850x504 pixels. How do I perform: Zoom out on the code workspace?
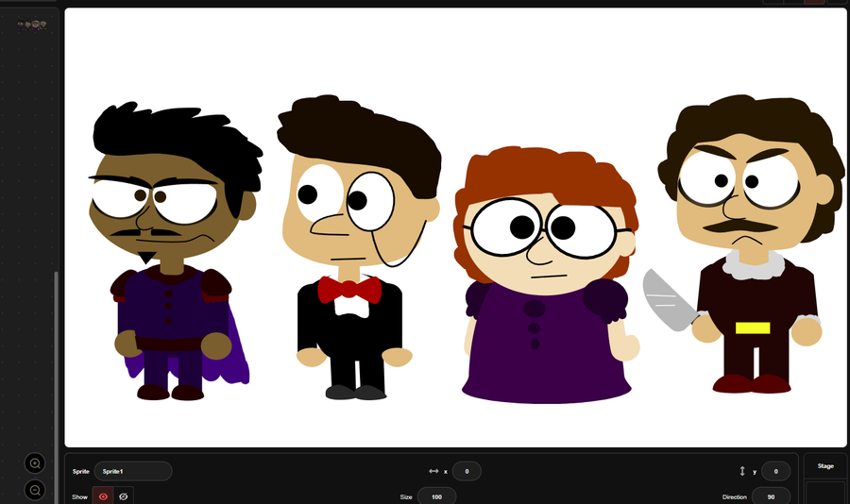click(x=35, y=490)
